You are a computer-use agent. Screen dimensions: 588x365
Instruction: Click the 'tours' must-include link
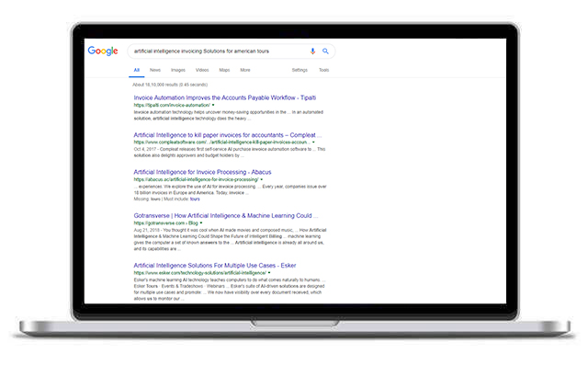pyautogui.click(x=195, y=200)
